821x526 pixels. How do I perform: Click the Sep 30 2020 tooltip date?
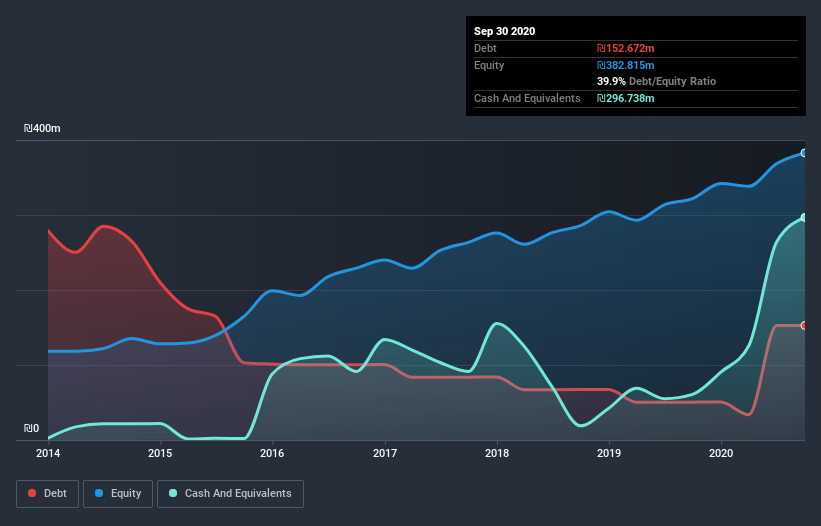[504, 31]
